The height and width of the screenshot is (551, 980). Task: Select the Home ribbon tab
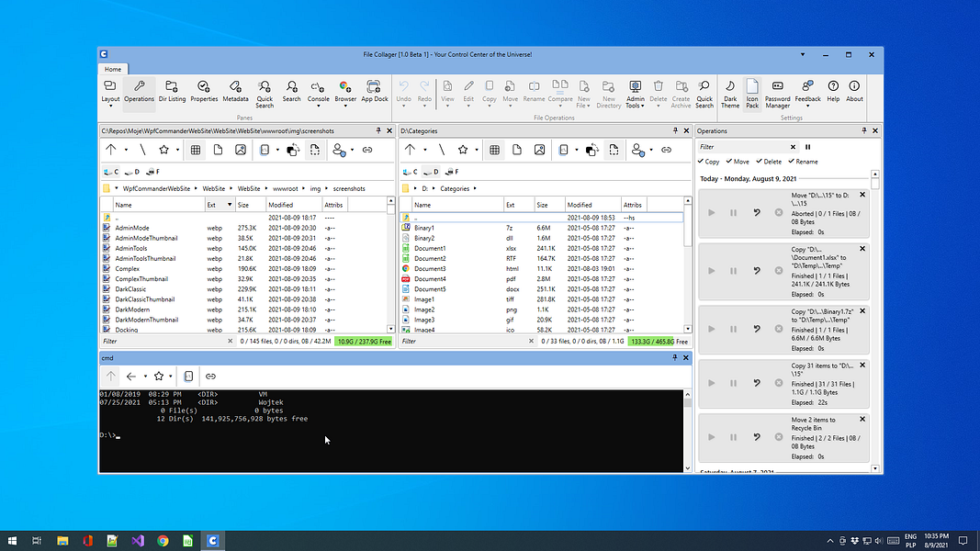(x=113, y=69)
